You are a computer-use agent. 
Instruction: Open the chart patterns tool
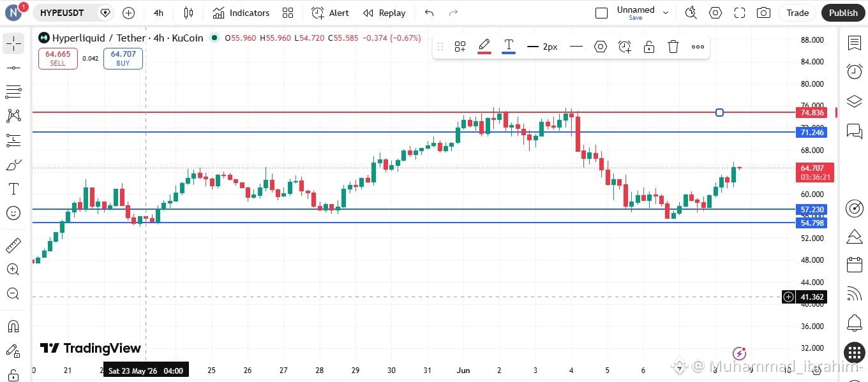pyautogui.click(x=13, y=116)
